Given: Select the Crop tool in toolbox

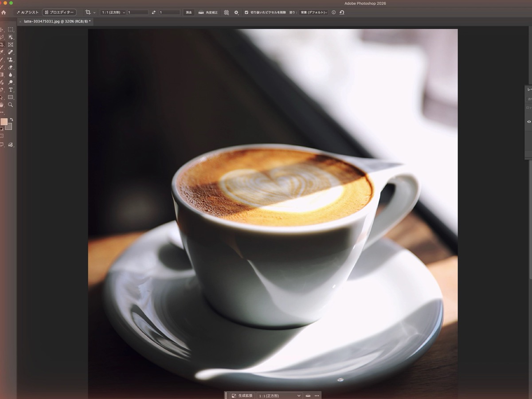Looking at the screenshot, I should [x=2, y=45].
